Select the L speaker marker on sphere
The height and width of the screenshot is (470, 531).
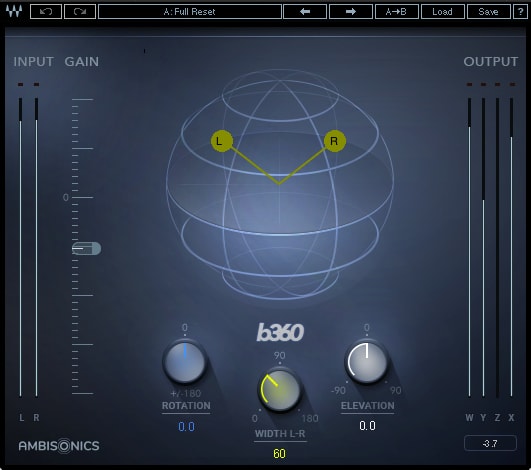[x=222, y=141]
